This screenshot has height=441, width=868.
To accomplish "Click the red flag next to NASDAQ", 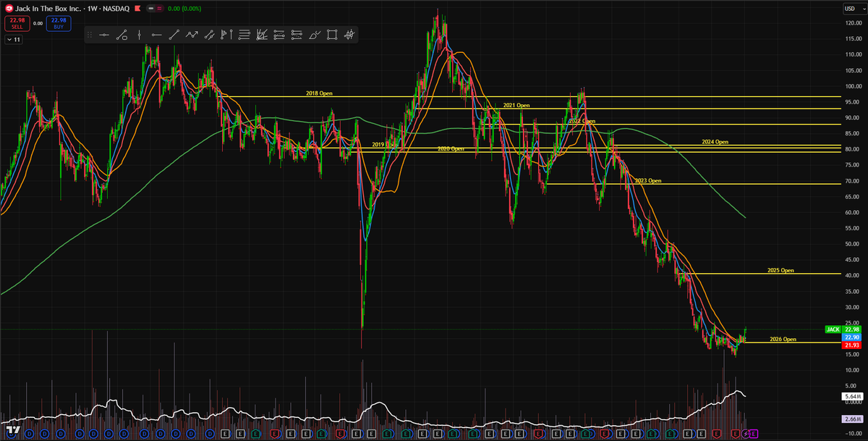I will (x=137, y=9).
